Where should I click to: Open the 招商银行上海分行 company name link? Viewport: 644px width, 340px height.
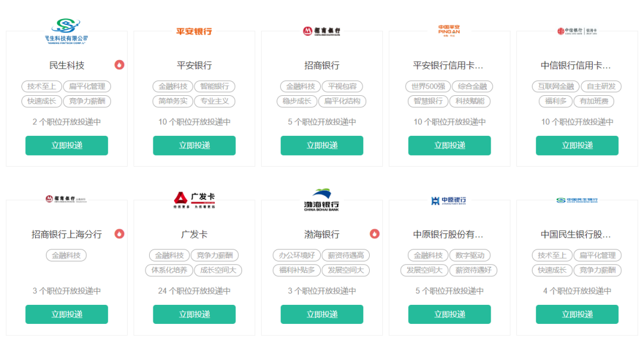tap(67, 235)
